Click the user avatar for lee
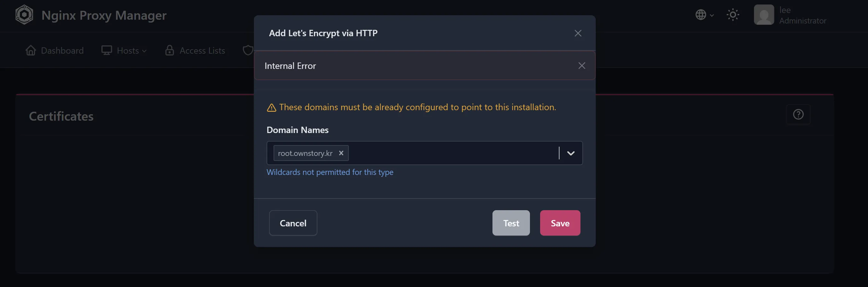Screen dimensions: 868x287 click(x=763, y=15)
